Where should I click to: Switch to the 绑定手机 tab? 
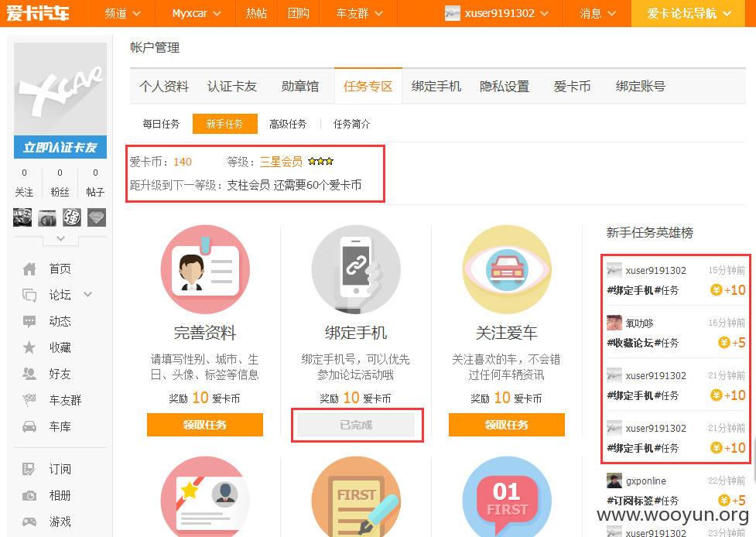(x=436, y=87)
